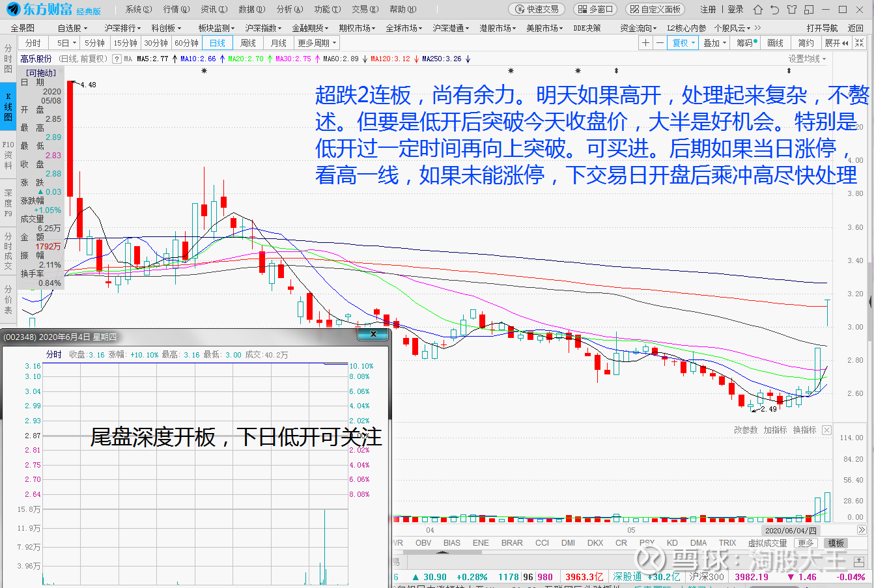Click the home icon in title bar
Viewport: 874px width, 588px height.
[x=757, y=9]
